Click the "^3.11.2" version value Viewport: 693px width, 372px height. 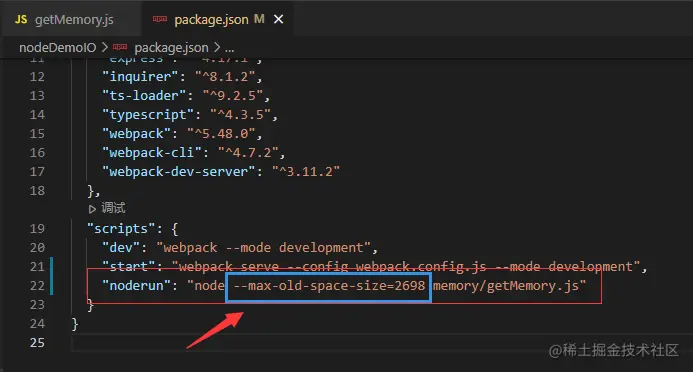306,172
